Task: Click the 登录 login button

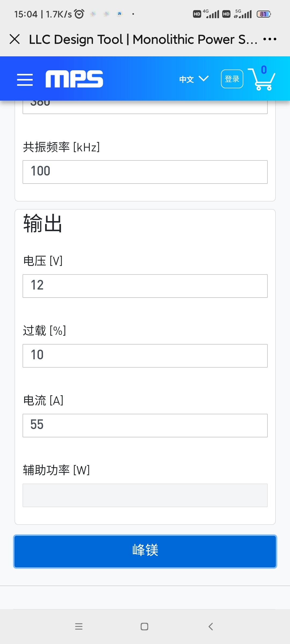Action: pyautogui.click(x=232, y=79)
